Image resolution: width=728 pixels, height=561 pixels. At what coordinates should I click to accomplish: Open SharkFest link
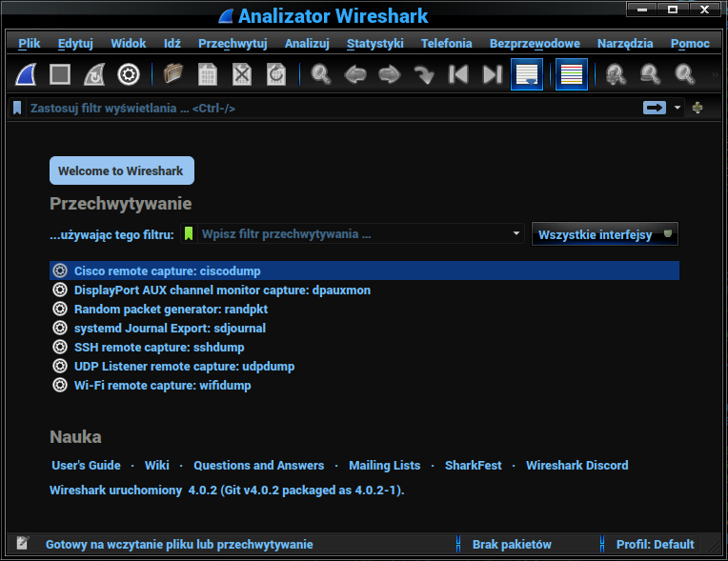474,466
